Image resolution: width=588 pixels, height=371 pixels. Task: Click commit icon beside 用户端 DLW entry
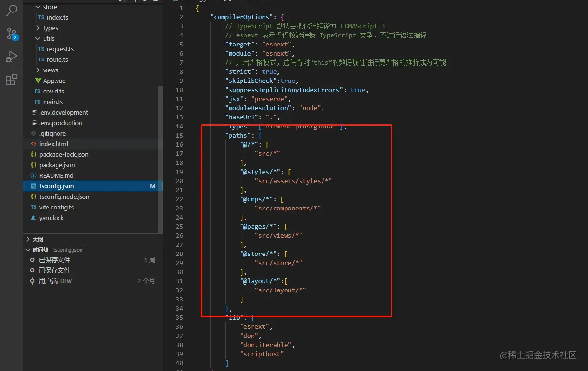(x=32, y=281)
